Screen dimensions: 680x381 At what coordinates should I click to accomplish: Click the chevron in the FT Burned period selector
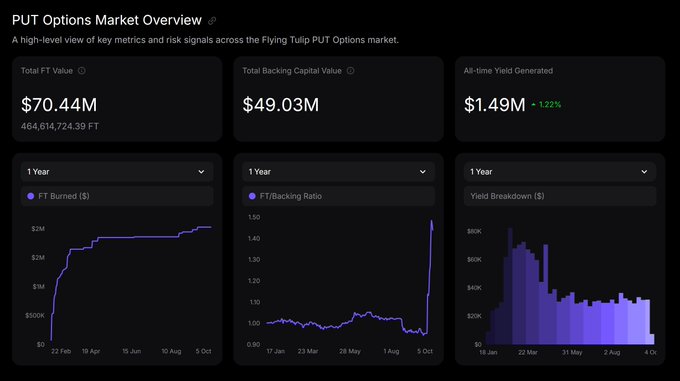[201, 172]
